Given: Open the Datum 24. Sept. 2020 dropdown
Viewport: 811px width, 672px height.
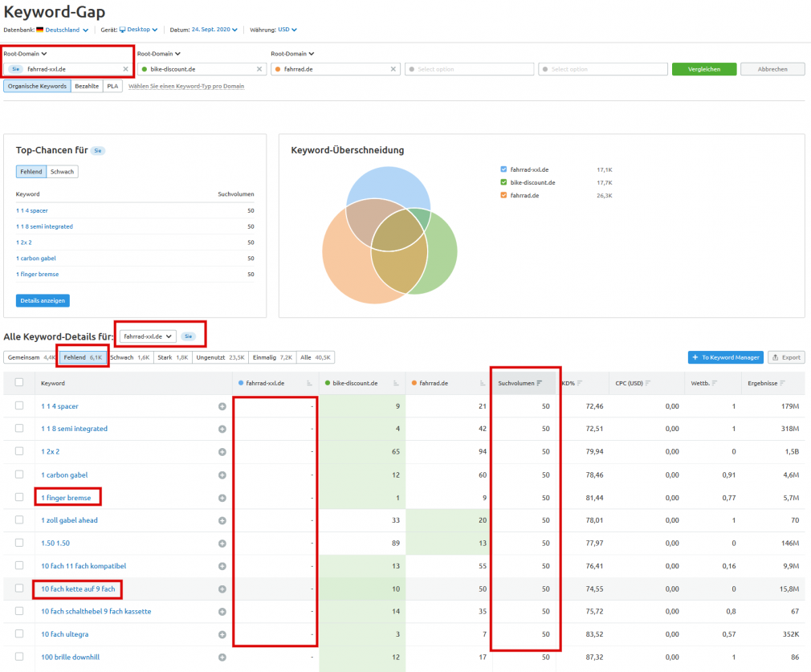Looking at the screenshot, I should 214,30.
